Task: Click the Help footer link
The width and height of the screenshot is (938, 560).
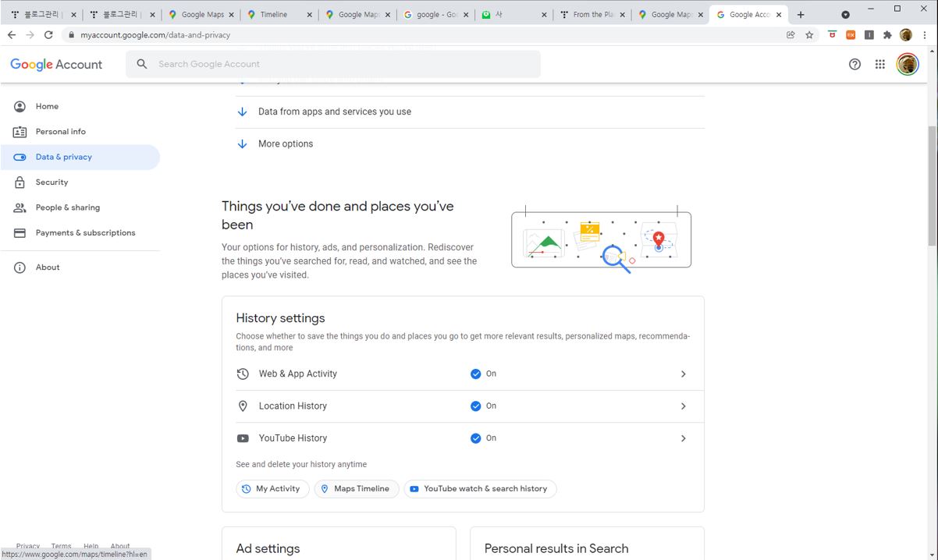Action: [x=91, y=546]
